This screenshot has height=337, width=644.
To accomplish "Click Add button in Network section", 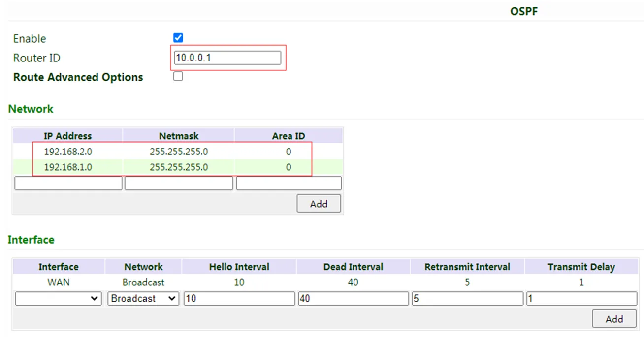I will tap(319, 203).
